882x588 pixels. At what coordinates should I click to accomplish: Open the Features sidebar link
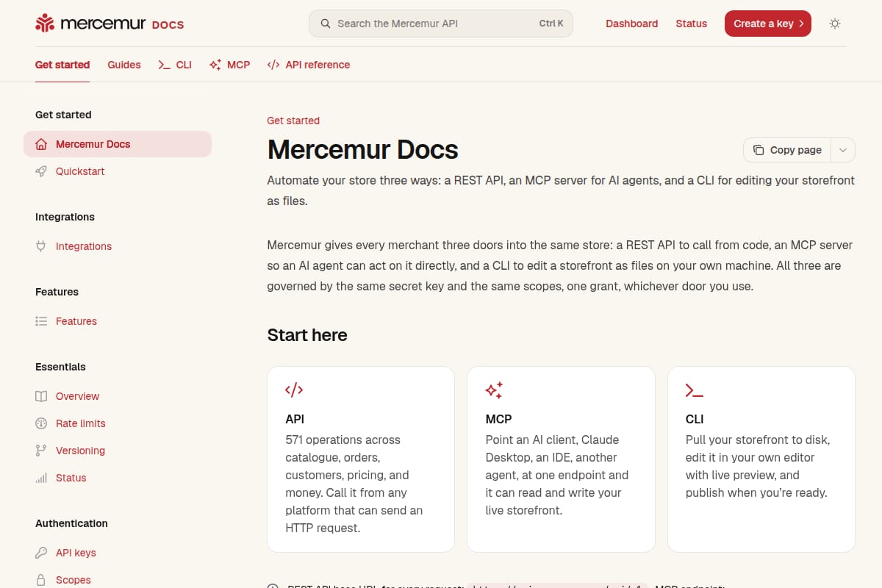pyautogui.click(x=118, y=321)
